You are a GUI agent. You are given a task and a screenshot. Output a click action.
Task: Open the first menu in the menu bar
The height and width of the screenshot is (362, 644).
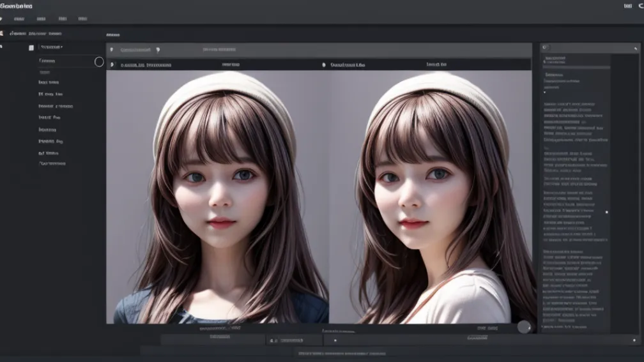[19, 19]
